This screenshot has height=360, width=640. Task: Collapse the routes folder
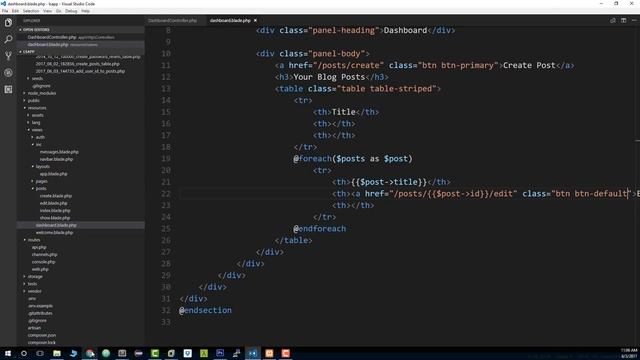point(33,240)
